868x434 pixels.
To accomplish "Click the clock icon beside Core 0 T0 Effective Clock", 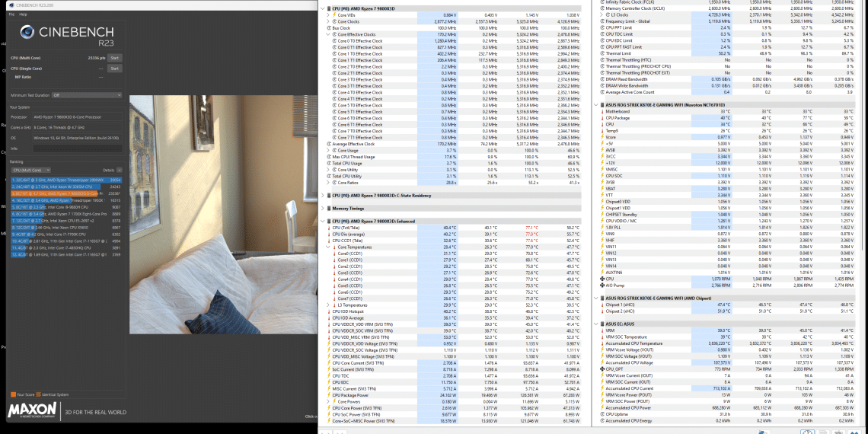I will [x=334, y=41].
